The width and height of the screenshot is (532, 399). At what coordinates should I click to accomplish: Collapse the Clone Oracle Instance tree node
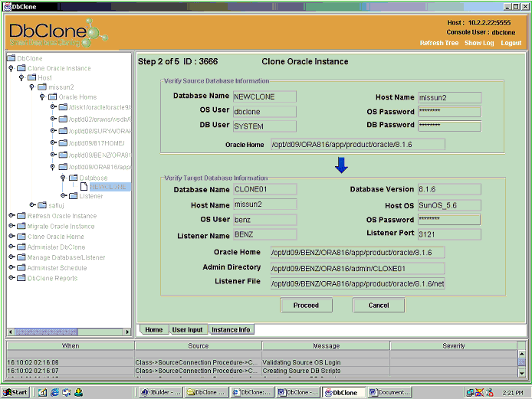tap(11, 68)
